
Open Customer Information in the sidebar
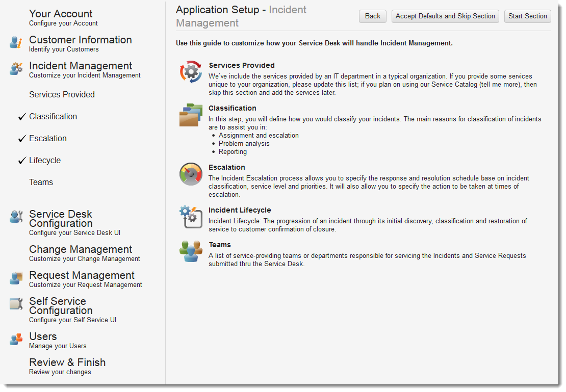click(x=81, y=40)
